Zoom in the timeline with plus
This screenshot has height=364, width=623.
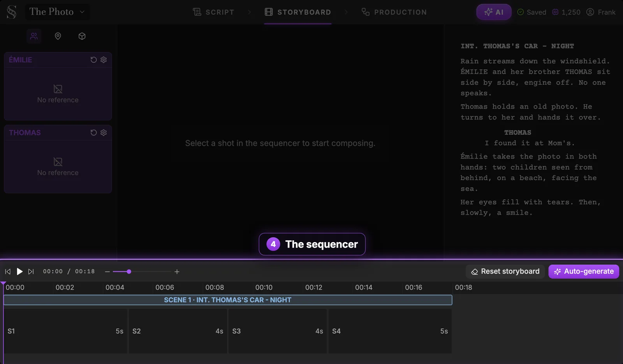tap(177, 272)
